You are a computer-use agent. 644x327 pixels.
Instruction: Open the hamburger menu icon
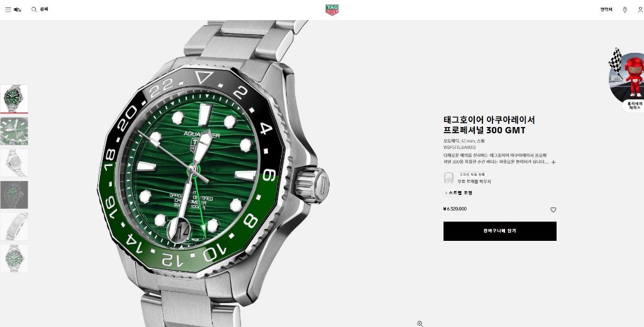point(8,9)
